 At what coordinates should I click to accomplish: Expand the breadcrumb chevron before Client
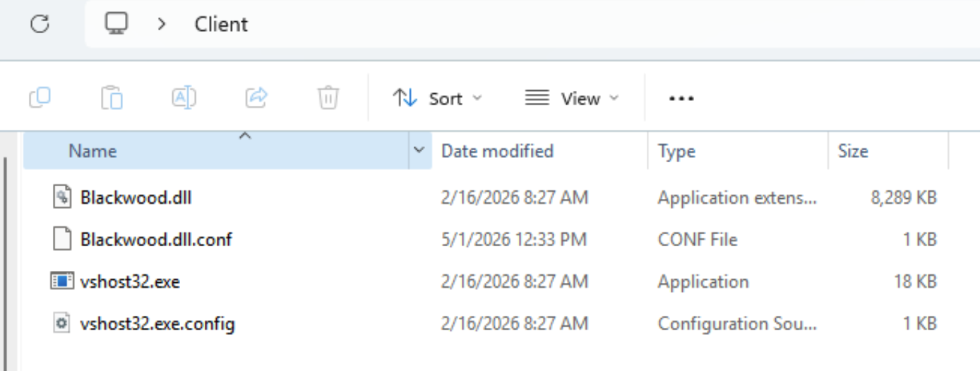(162, 24)
